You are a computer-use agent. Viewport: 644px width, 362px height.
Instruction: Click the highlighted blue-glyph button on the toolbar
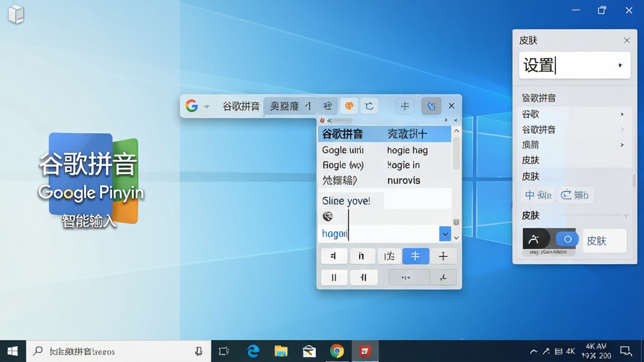431,106
